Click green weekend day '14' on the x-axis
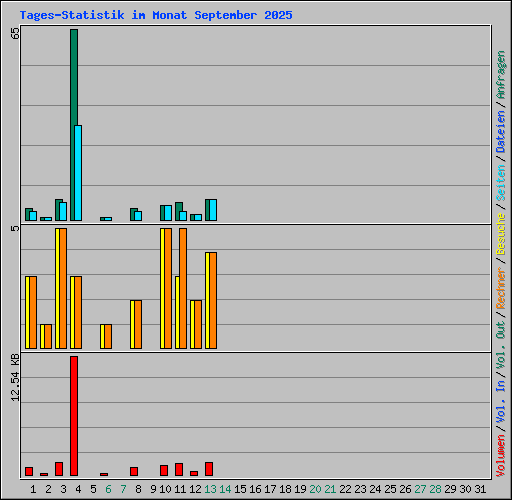This screenshot has width=512, height=500. pos(225,489)
